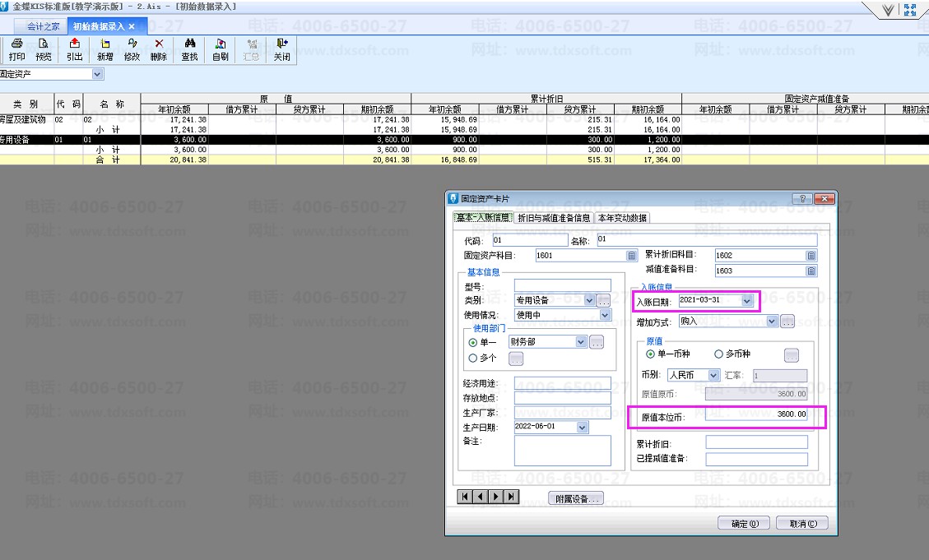Choose the 多个 departments radio option

click(472, 358)
